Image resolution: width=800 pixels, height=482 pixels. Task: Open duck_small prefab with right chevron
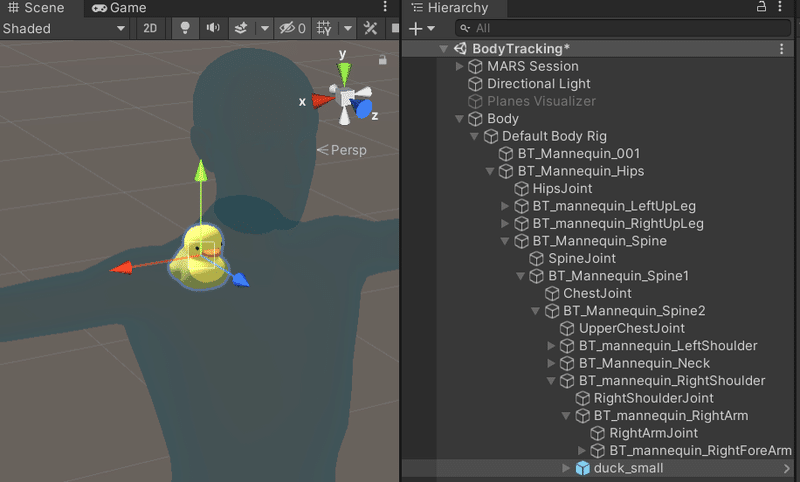coord(787,468)
